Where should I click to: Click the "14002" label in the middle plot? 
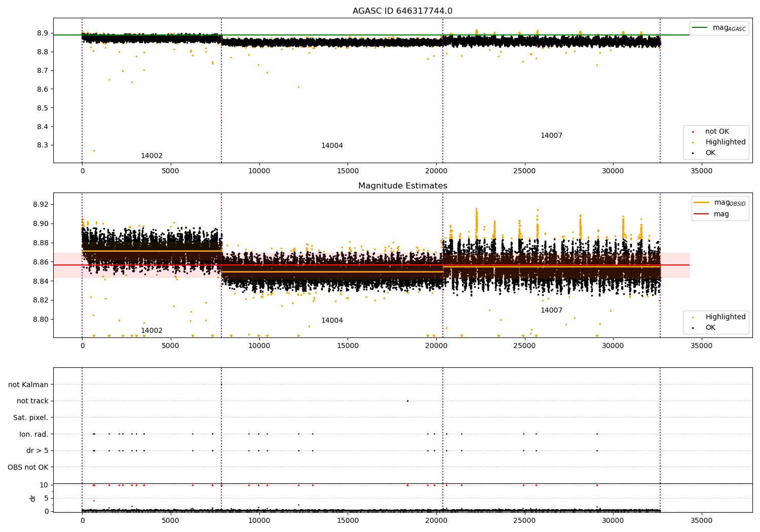click(151, 331)
